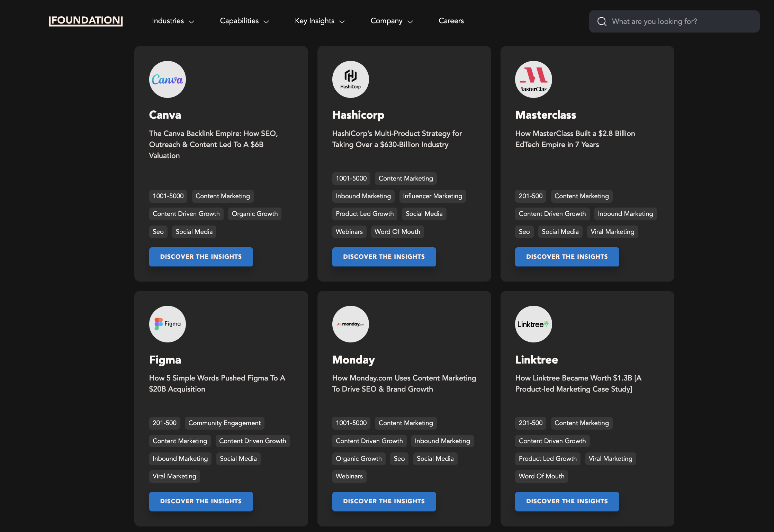Select Inbound Marketing tag on Figma card
Screen dimensions: 774x532
pyautogui.click(x=180, y=459)
